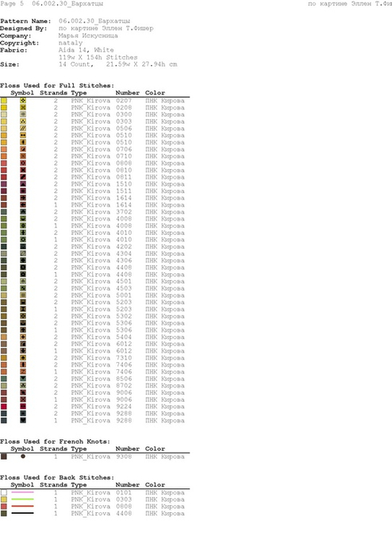Select the symbol icon for floss 0300
392x555 pixels.
click(23, 114)
